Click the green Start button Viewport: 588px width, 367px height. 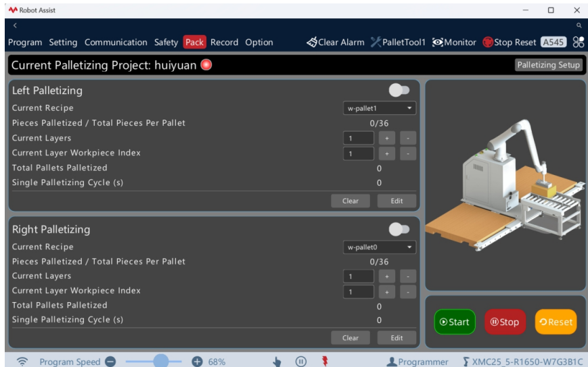coord(455,322)
